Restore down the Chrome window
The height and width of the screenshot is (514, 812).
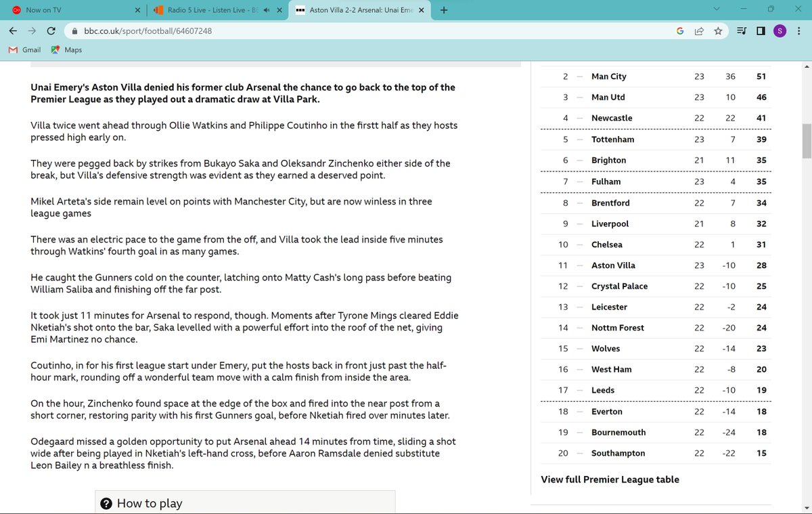click(770, 9)
